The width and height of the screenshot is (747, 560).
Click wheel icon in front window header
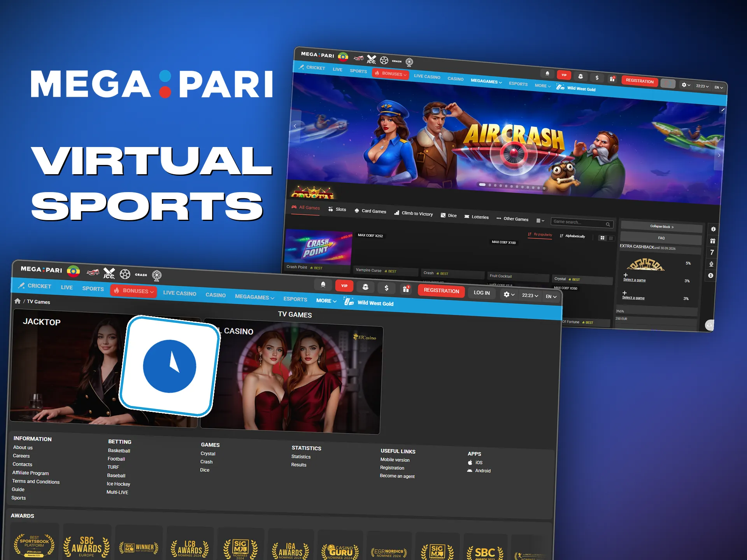[x=156, y=275]
